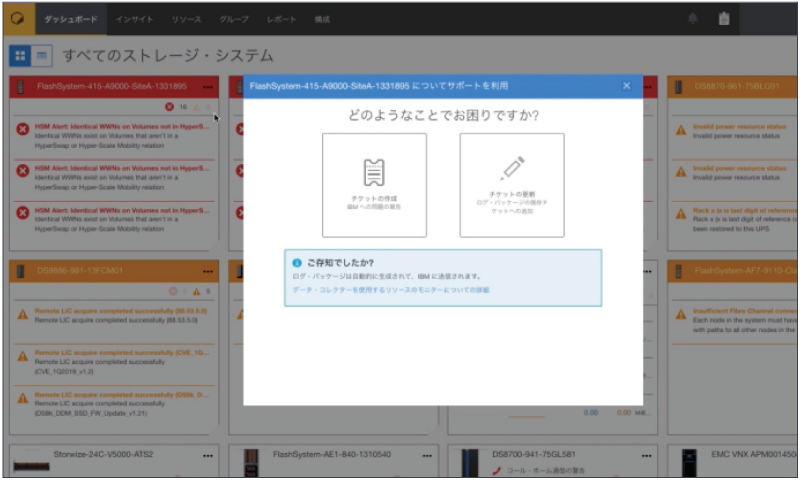Open the ダッシュボード tab
This screenshot has height=480, width=800.
pos(71,19)
